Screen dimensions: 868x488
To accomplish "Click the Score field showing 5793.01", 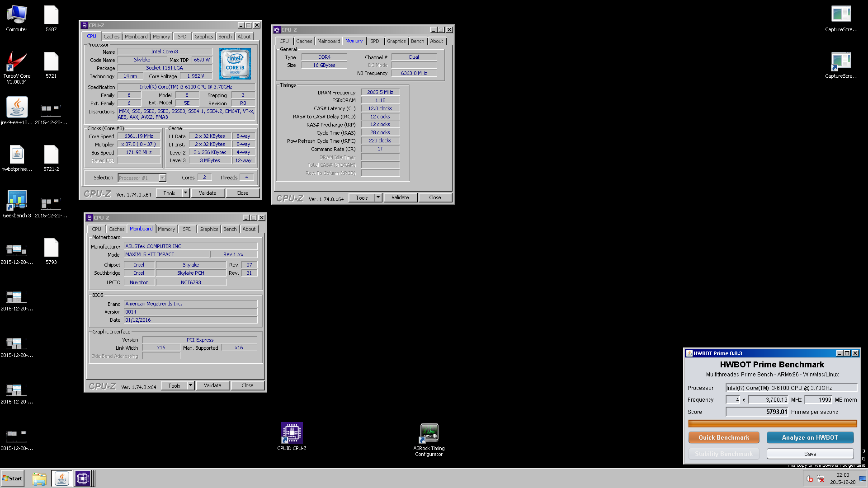I will [x=757, y=412].
